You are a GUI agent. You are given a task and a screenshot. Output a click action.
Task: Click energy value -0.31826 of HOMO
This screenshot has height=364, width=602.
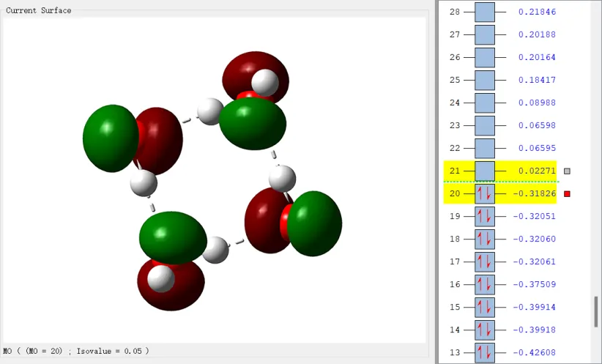click(535, 194)
